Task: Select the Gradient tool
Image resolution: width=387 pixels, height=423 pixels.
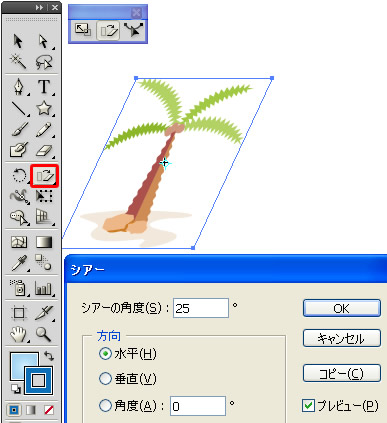Action: [x=44, y=242]
